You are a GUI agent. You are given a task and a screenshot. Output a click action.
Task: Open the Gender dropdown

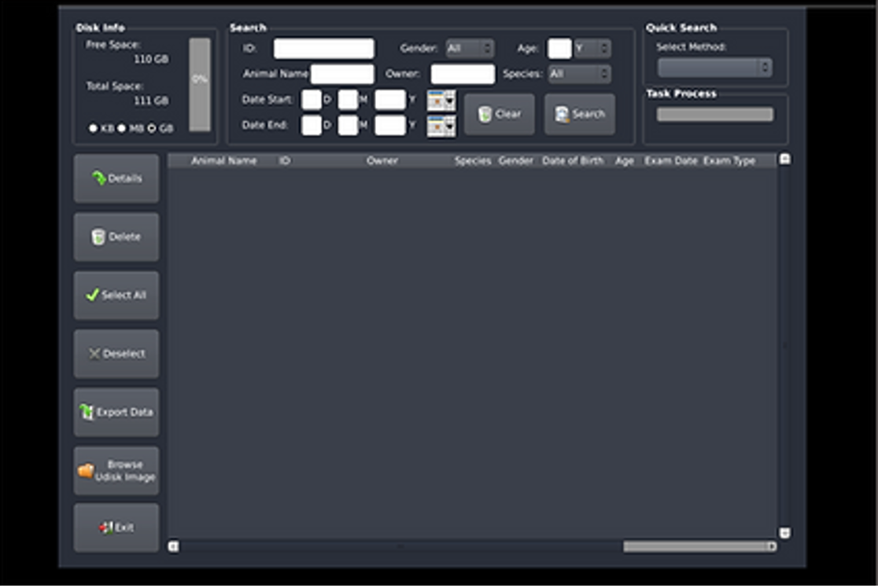click(x=470, y=49)
